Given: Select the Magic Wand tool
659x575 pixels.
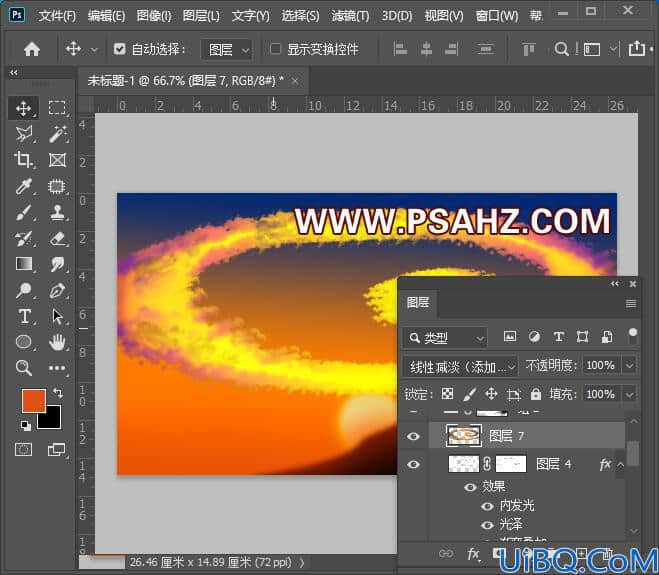Looking at the screenshot, I should coord(57,134).
